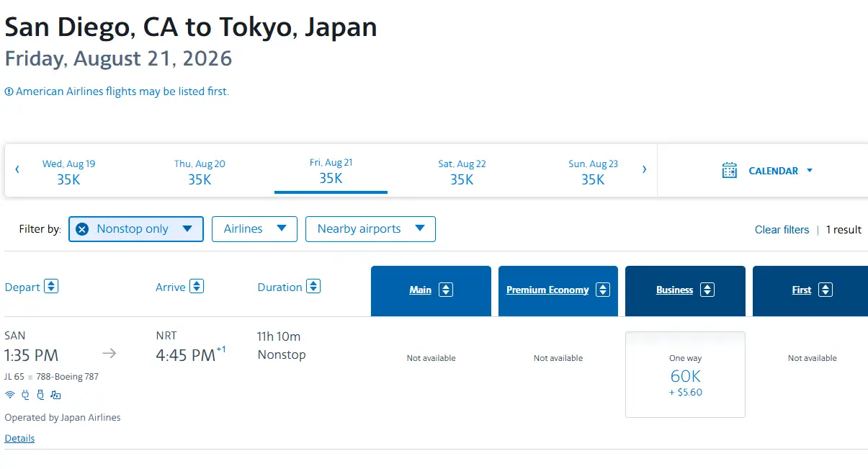Open flight Details link
This screenshot has width=868, height=469.
(19, 438)
